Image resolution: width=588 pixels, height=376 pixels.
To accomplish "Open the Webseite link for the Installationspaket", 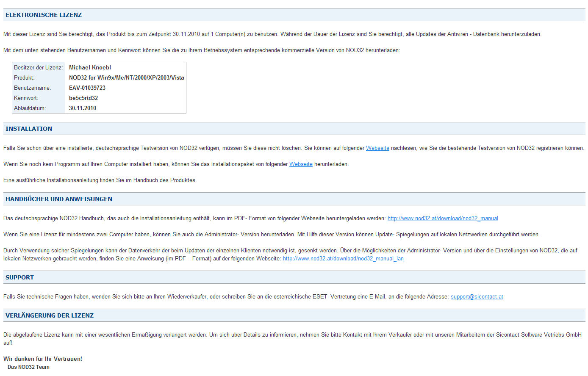I will [301, 164].
